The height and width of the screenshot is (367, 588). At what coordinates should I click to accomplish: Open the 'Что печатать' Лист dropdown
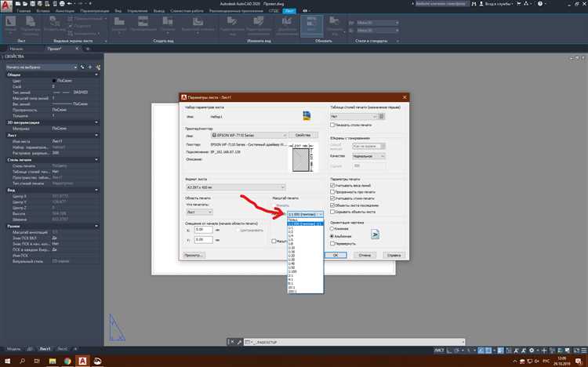pos(199,212)
